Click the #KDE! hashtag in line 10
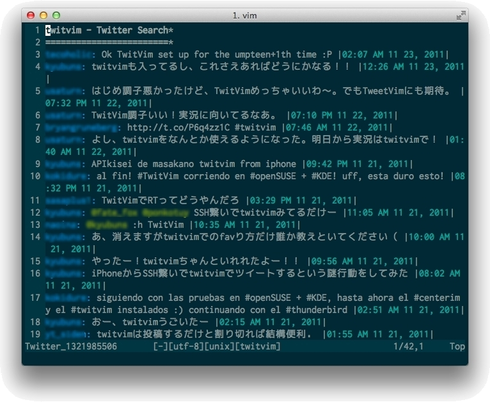The image size is (490, 402). pos(324,176)
